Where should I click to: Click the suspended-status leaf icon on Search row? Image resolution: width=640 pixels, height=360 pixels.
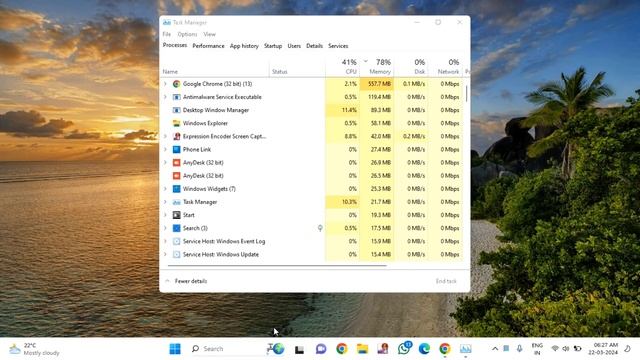point(320,228)
